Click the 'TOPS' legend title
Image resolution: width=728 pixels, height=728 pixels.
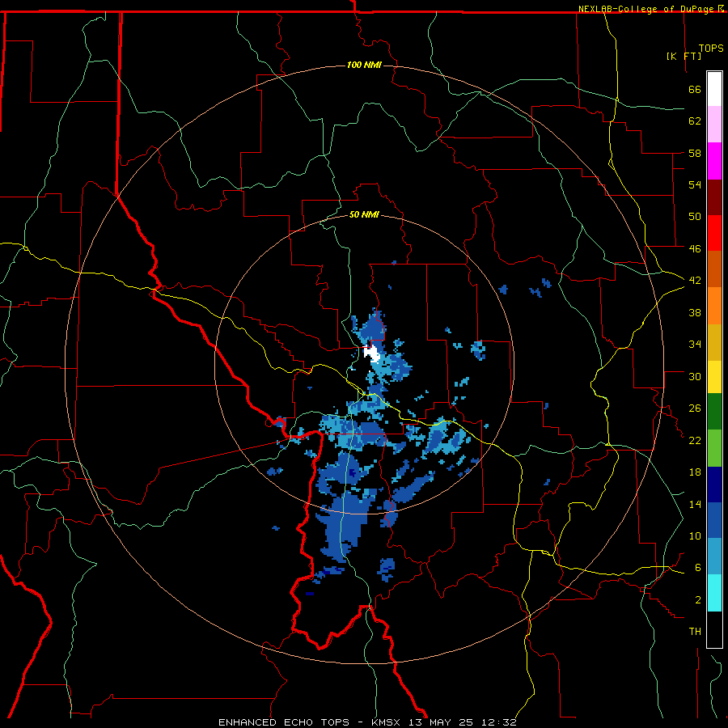[711, 48]
